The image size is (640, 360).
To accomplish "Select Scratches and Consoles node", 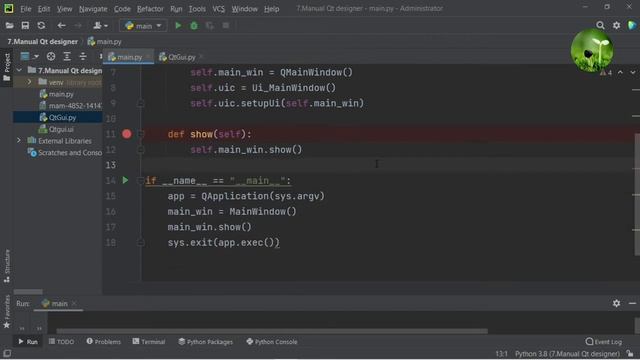I will [64, 153].
